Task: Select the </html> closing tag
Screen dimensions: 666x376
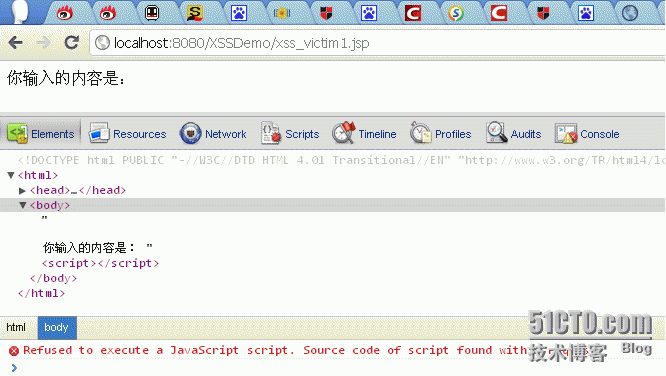Action: [42, 293]
